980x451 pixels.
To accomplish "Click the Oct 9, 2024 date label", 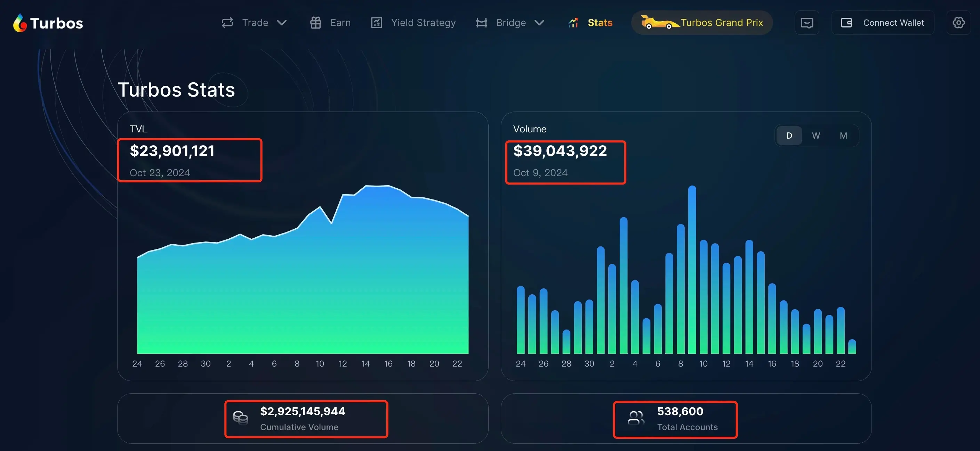I will coord(540,173).
